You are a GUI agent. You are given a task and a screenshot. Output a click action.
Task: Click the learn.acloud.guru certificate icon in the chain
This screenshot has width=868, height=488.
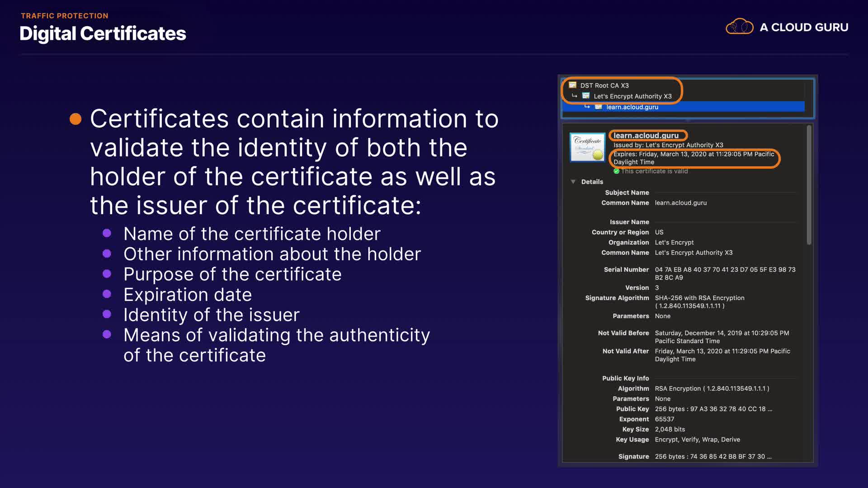click(599, 107)
